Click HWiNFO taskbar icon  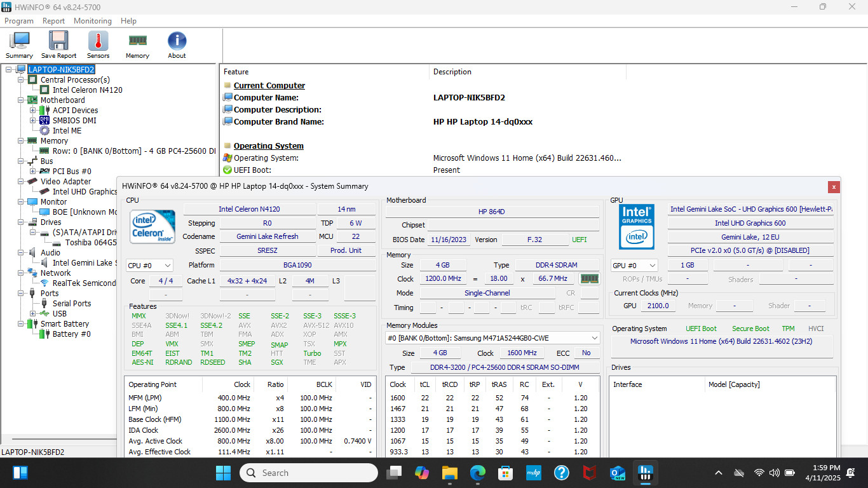(645, 473)
